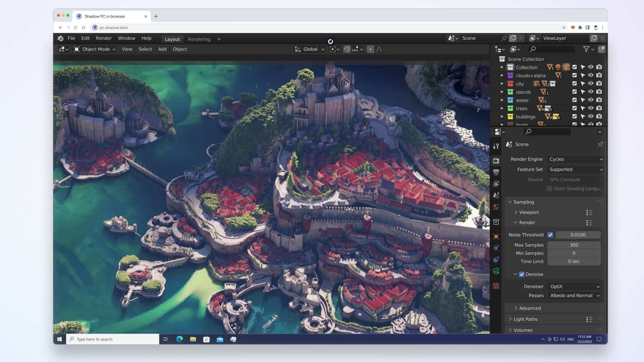The image size is (644, 362).
Task: Click the Time Limit value field
Action: coord(574,261)
